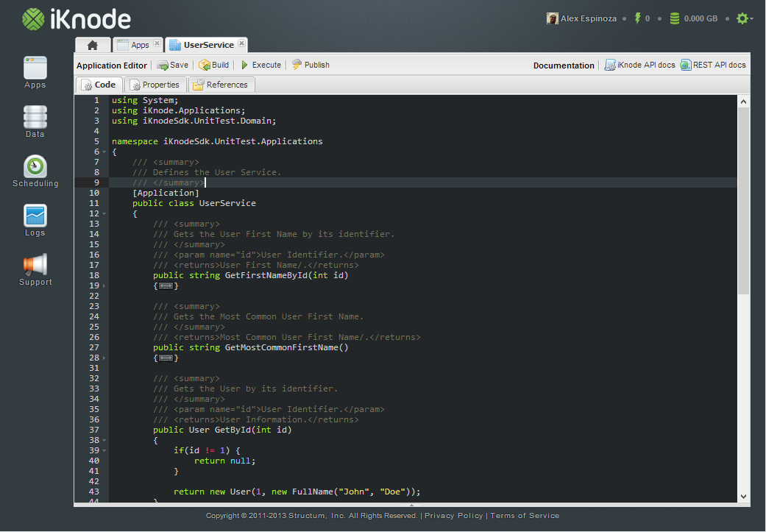Open the Scheduling clock icon

(x=35, y=166)
